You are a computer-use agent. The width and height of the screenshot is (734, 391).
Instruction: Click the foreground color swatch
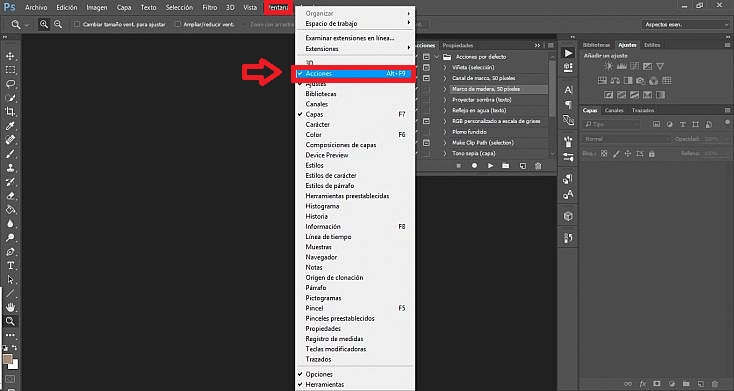click(x=7, y=359)
